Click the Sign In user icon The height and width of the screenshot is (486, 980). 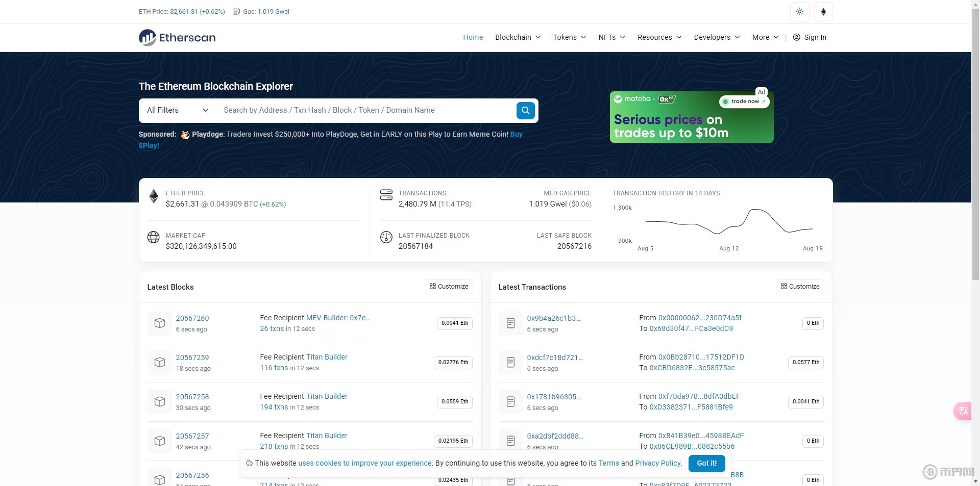click(x=796, y=37)
